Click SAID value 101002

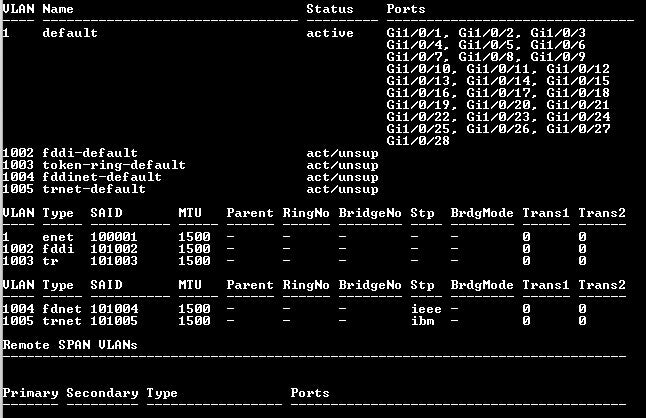114,249
